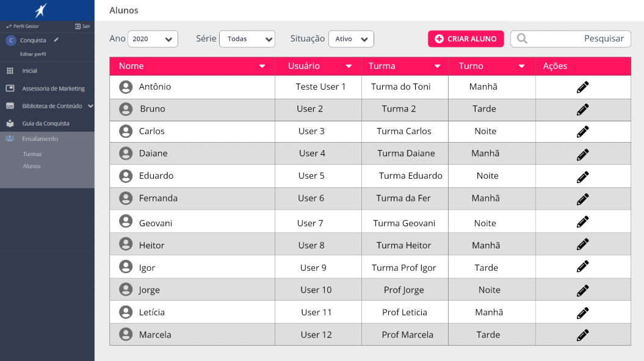644x361 pixels.
Task: Click the avatar icon next to Fernanda
Action: [126, 198]
